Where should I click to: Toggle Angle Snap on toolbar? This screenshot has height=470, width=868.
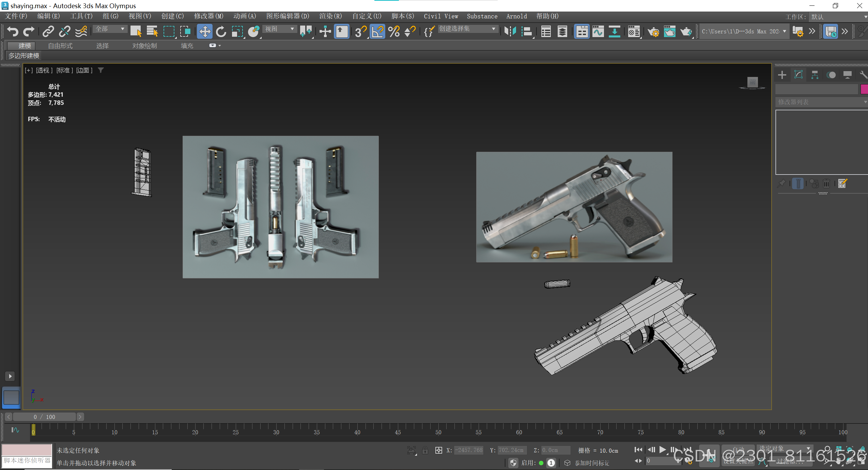click(377, 32)
